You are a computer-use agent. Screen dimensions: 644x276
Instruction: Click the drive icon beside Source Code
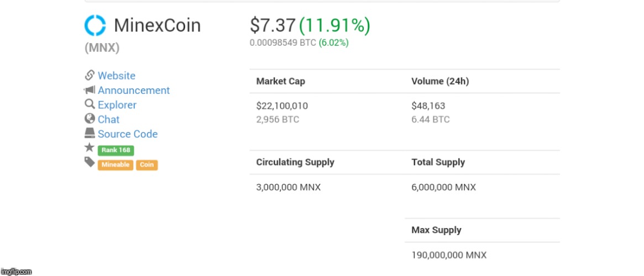coord(90,133)
